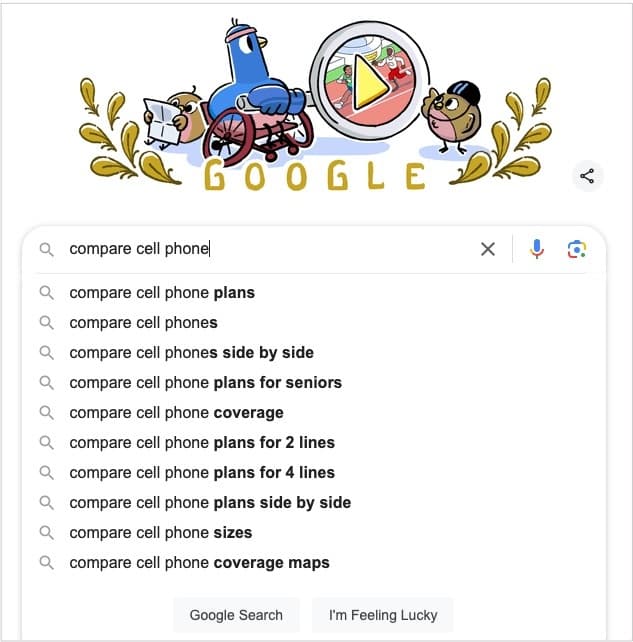Choose "compare cell phones side by side"
This screenshot has width=633, height=642.
(191, 353)
